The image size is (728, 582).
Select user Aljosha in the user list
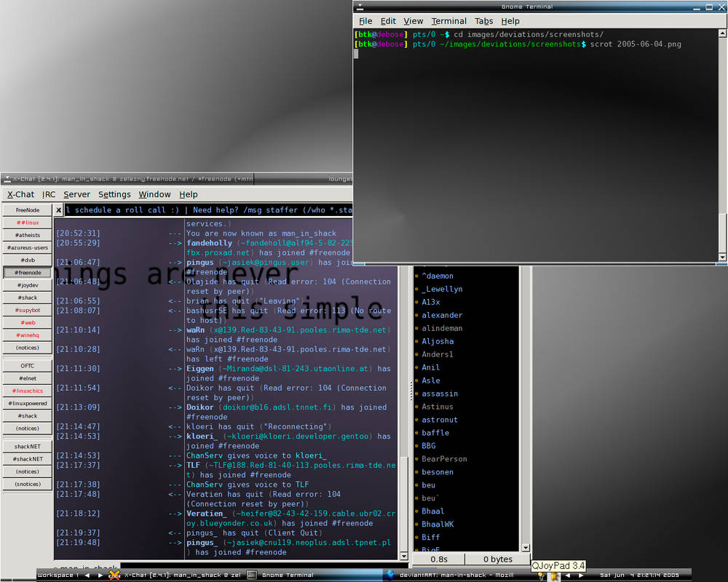click(438, 341)
